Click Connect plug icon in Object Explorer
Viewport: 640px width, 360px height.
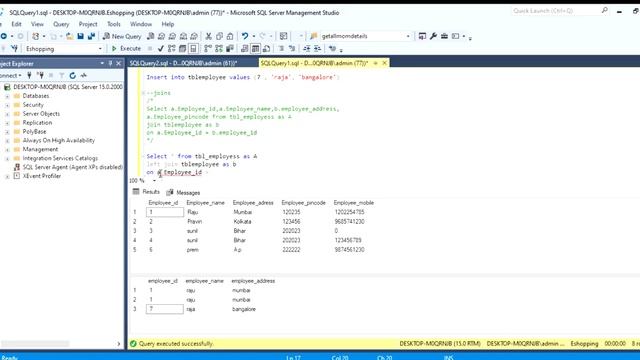[29, 76]
